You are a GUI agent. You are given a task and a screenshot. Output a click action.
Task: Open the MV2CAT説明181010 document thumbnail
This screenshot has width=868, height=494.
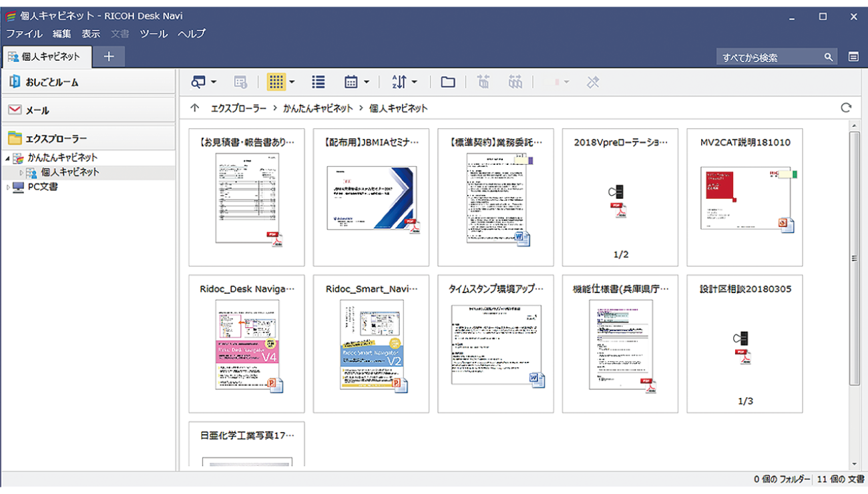744,197
